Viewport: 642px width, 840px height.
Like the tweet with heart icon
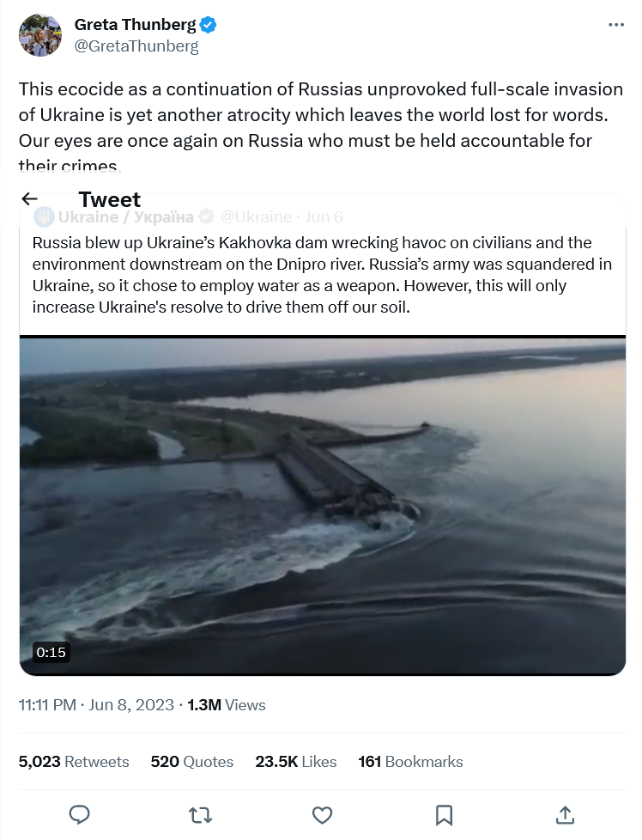[322, 813]
